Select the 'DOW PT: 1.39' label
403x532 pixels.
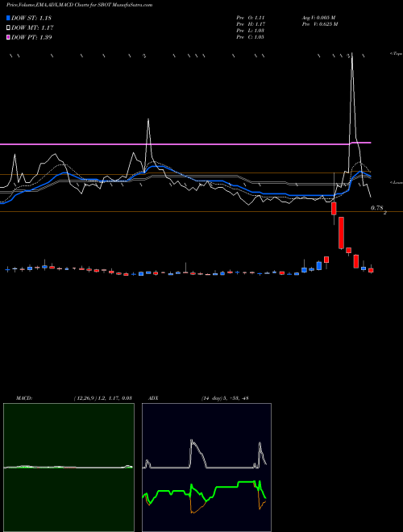pos(31,37)
